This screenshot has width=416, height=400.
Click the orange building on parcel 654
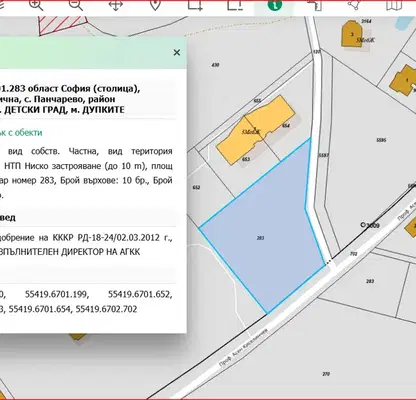(x=256, y=130)
